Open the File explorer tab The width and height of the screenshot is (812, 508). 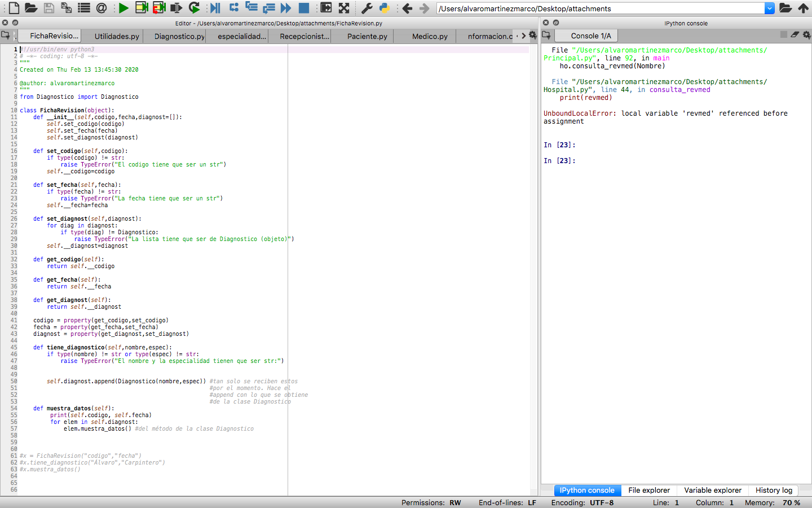[649, 491]
